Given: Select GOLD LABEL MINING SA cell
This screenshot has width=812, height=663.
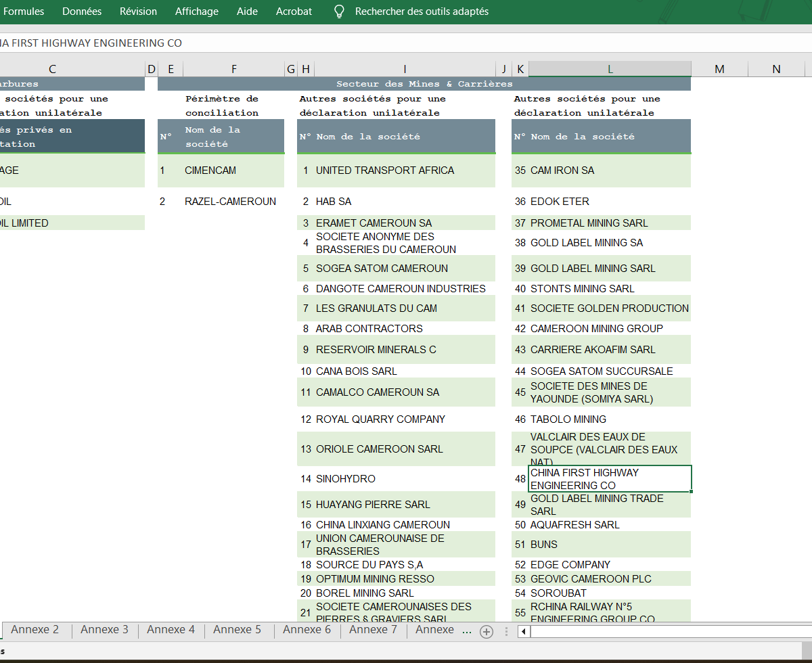Looking at the screenshot, I should tap(610, 243).
